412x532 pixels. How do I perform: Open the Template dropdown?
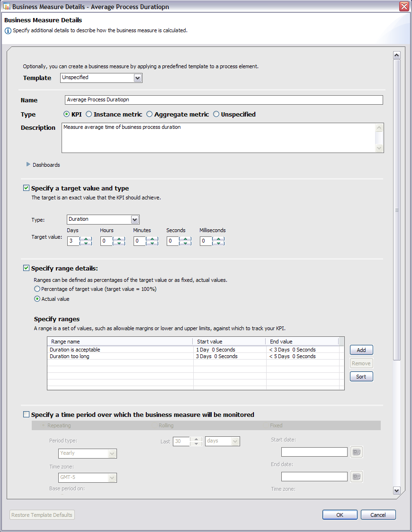point(137,78)
